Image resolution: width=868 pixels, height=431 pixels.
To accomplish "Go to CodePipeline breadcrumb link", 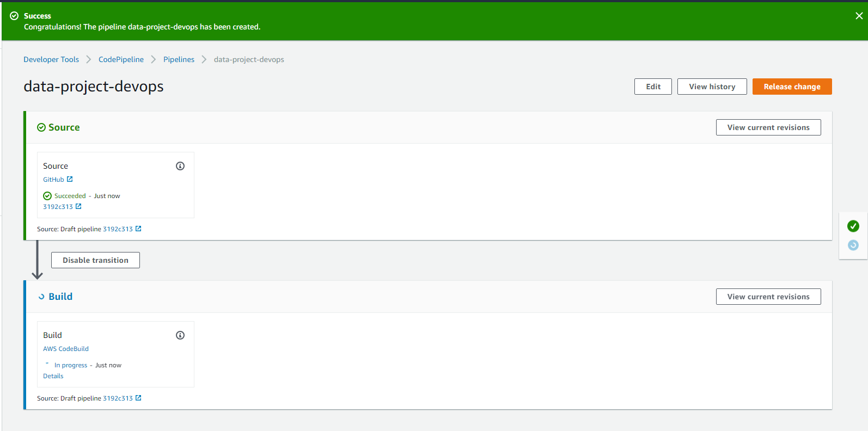I will pos(121,59).
